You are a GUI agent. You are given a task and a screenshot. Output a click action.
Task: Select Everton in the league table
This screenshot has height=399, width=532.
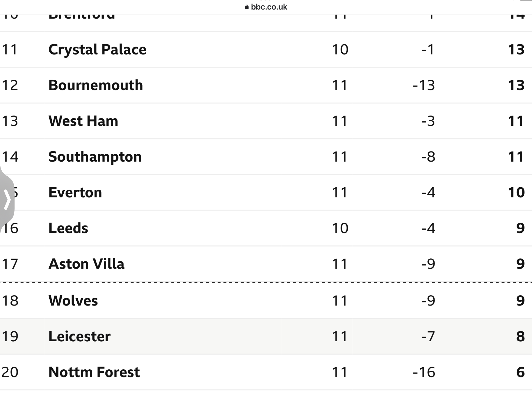pyautogui.click(x=75, y=192)
